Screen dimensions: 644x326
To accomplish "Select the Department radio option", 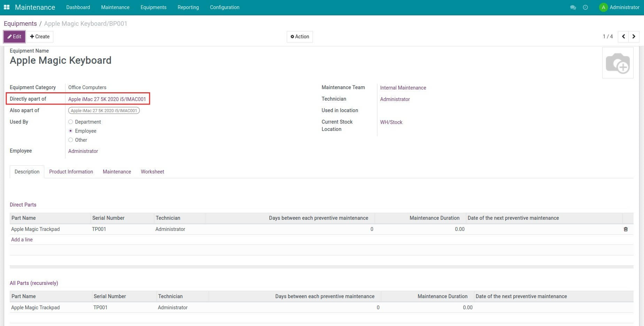I will tap(71, 122).
